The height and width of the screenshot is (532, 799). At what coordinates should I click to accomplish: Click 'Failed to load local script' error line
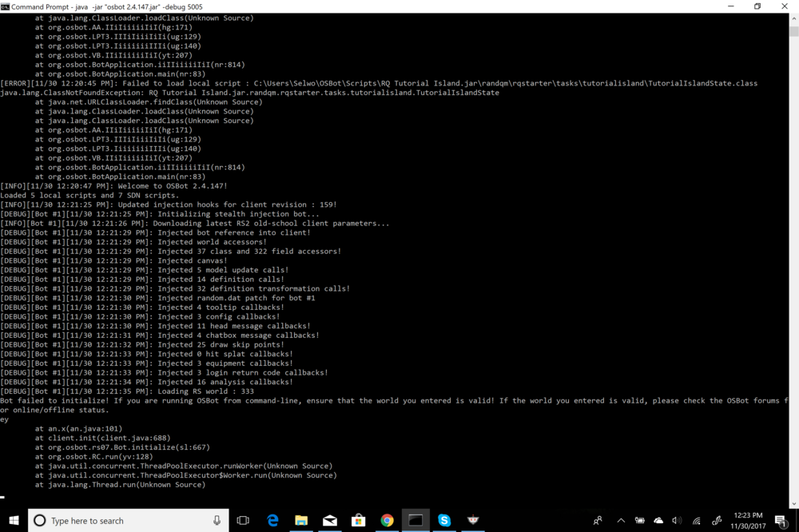[x=379, y=83]
